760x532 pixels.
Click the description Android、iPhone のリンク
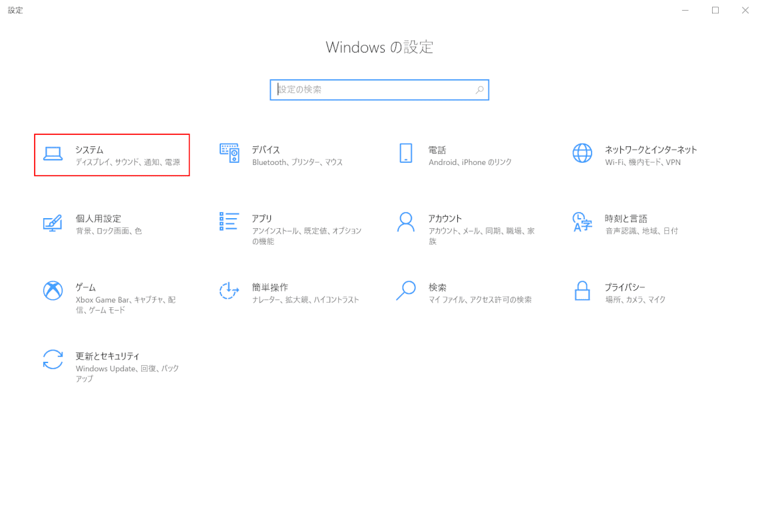coord(470,162)
